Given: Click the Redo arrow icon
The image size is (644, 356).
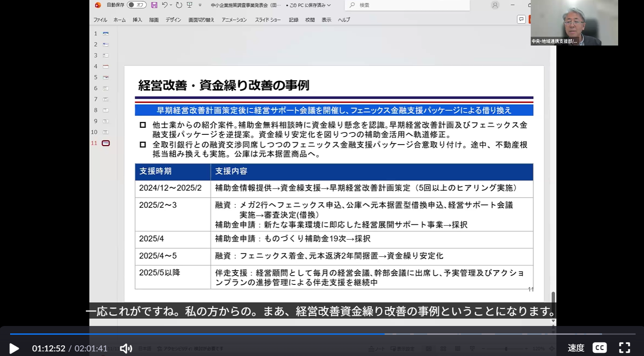Looking at the screenshot, I should pos(179,5).
